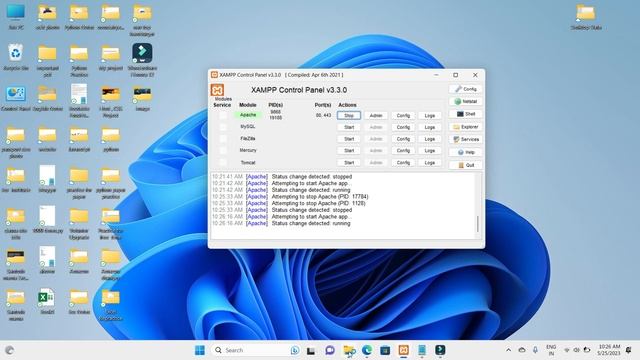Open Chat app from taskbar

pos(330,350)
